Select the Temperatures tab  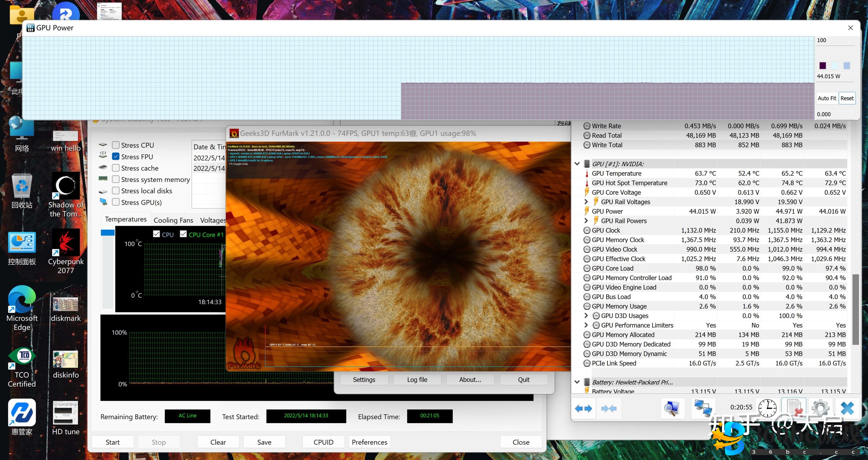126,219
